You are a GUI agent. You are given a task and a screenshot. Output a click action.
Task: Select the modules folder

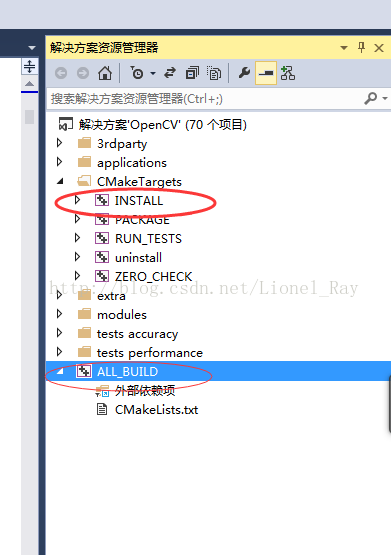pyautogui.click(x=122, y=315)
